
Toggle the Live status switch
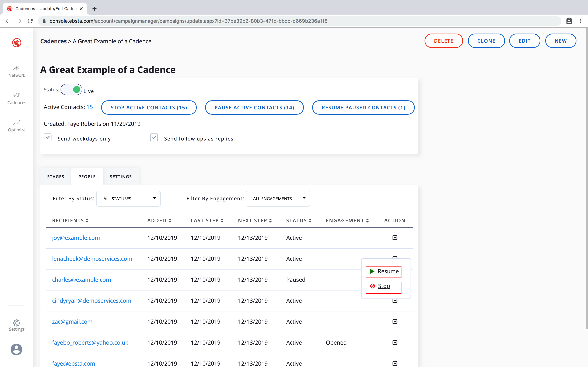(x=71, y=89)
